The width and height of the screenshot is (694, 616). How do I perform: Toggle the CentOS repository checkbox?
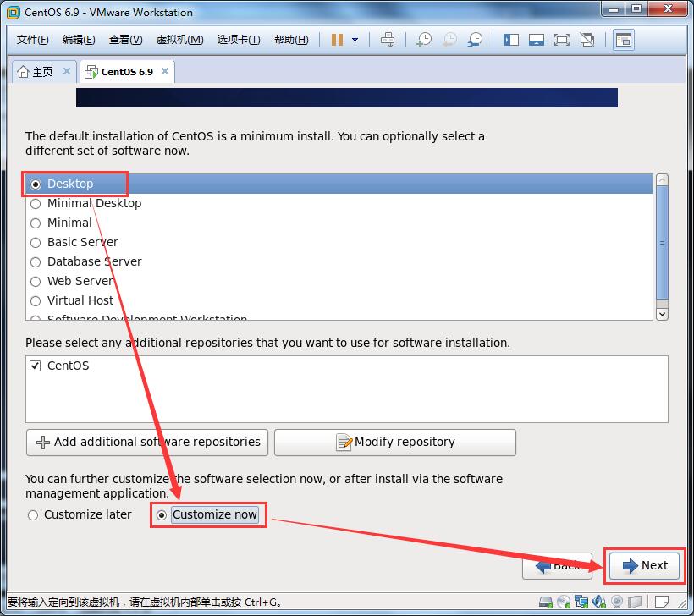coord(36,366)
